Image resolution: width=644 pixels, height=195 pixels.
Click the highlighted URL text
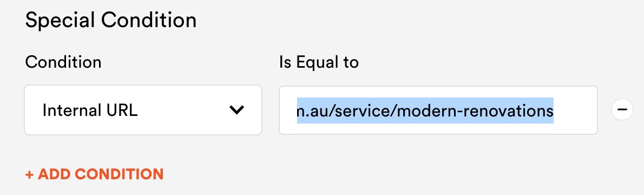click(425, 110)
